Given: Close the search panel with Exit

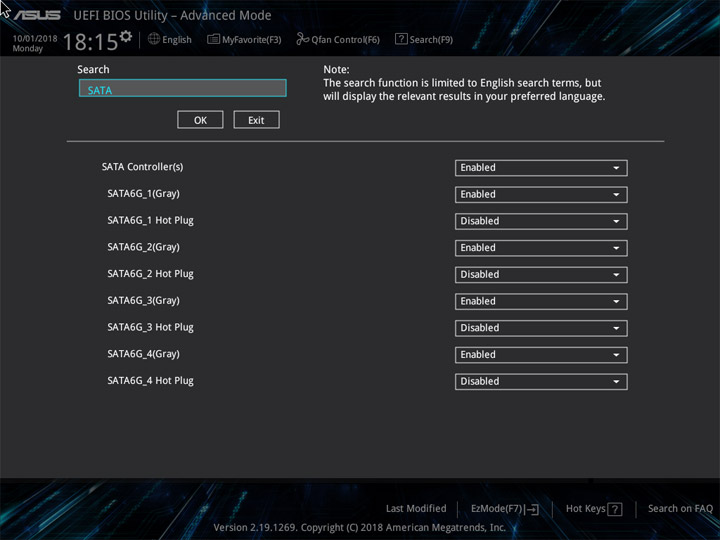Looking at the screenshot, I should click(256, 120).
